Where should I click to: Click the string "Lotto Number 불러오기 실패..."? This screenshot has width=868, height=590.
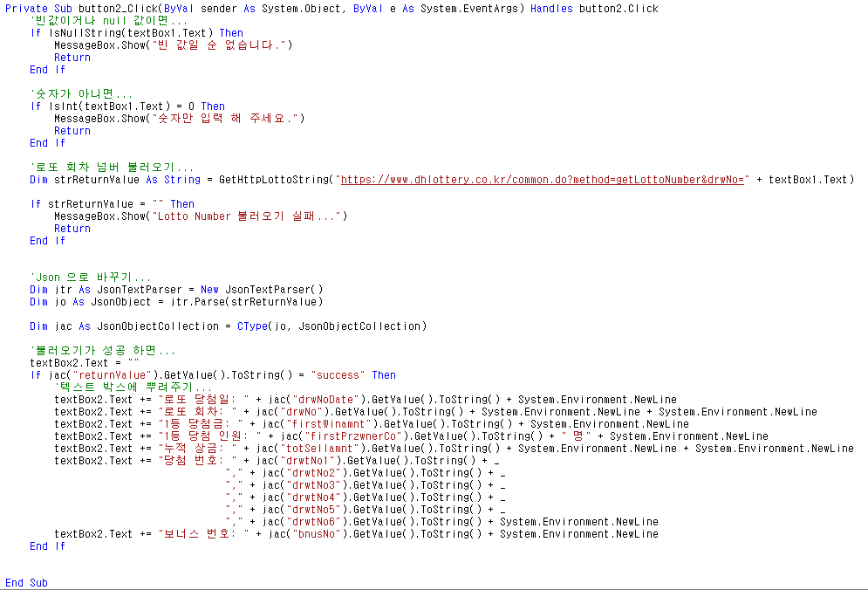[x=247, y=216]
